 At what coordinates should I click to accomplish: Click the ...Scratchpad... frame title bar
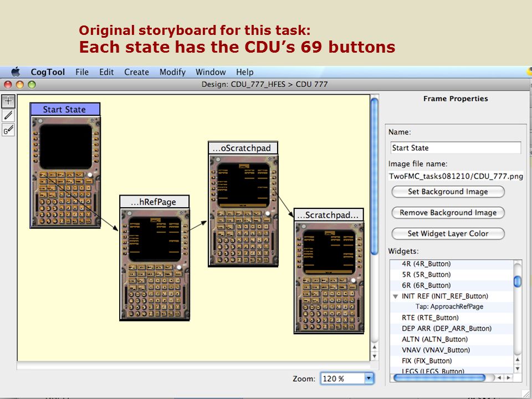[x=329, y=215]
